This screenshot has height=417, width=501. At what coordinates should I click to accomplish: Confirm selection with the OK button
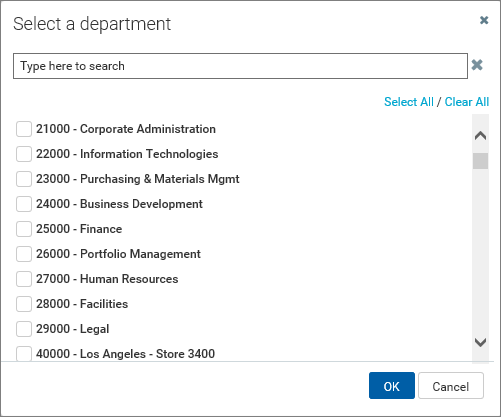point(392,386)
